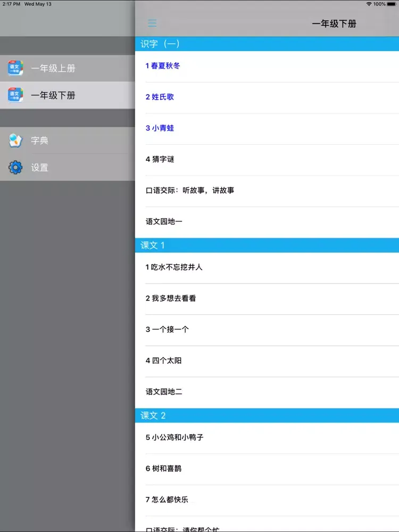
Task: Select 一年级下册 in the sidebar
Action: 68,95
